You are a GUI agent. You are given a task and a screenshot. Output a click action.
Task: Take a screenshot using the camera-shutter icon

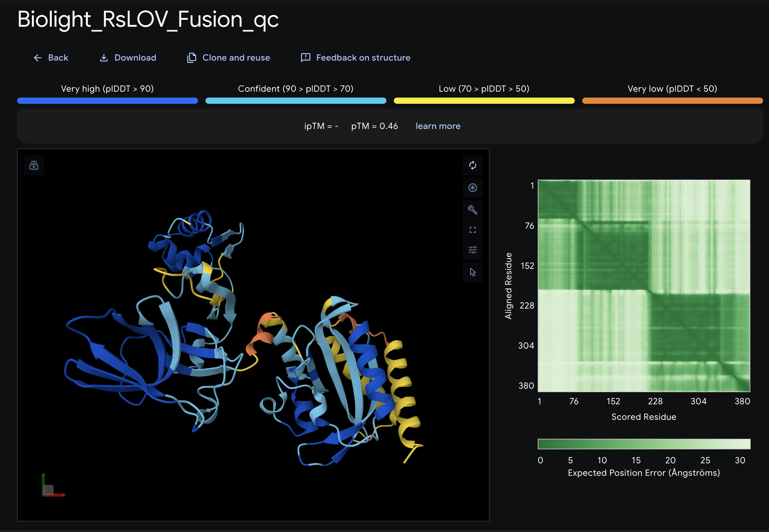472,188
